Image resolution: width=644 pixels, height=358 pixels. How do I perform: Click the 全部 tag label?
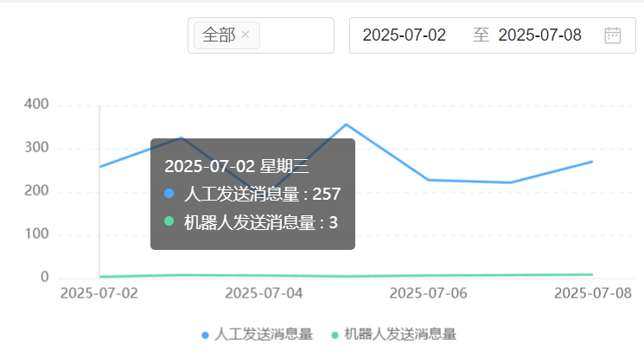point(219,35)
